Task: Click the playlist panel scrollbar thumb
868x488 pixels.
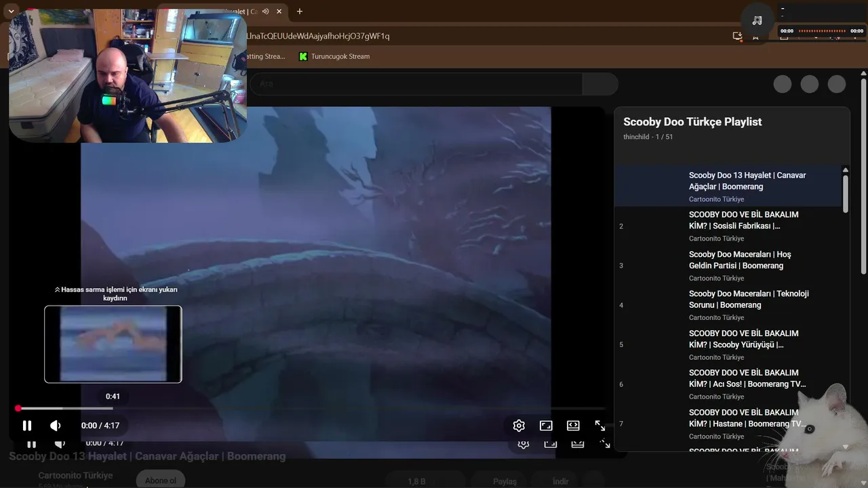Action: pos(845,193)
